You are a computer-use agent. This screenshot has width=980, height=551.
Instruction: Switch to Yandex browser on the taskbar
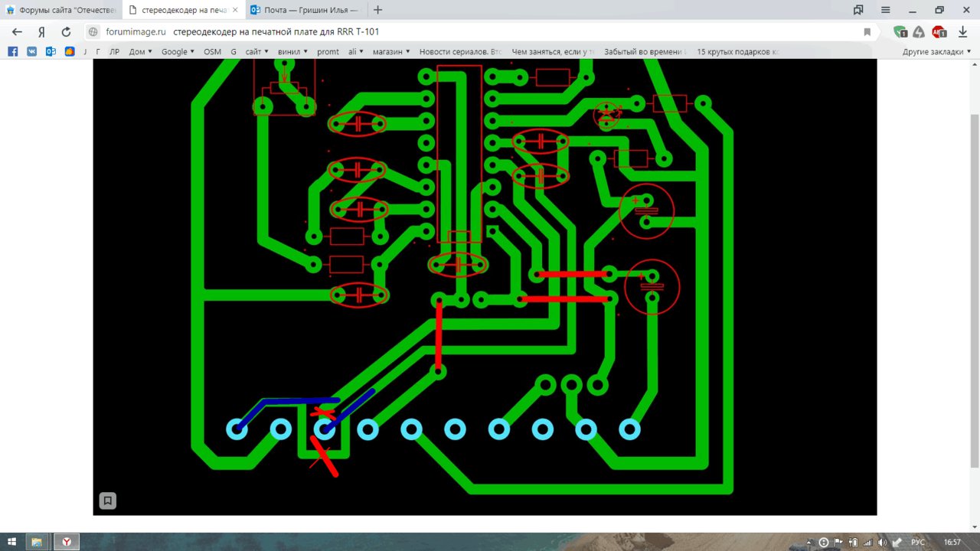67,542
